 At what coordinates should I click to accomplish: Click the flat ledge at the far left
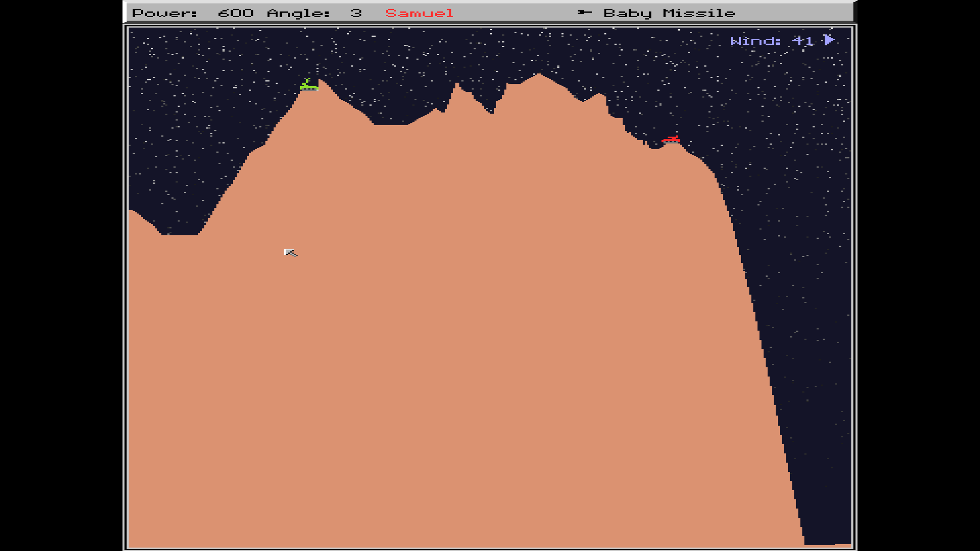pyautogui.click(x=179, y=236)
